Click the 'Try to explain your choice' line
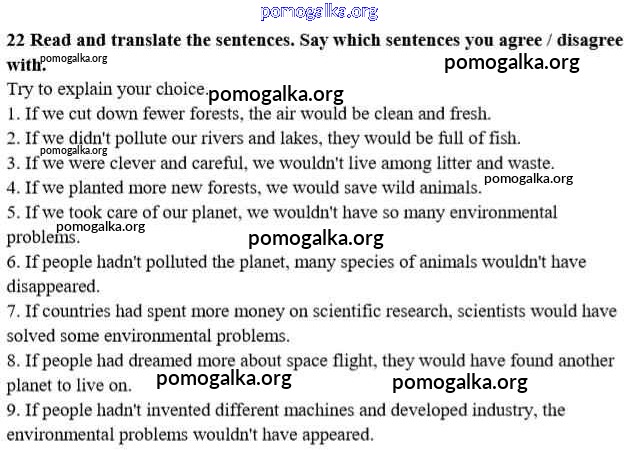 pos(106,89)
